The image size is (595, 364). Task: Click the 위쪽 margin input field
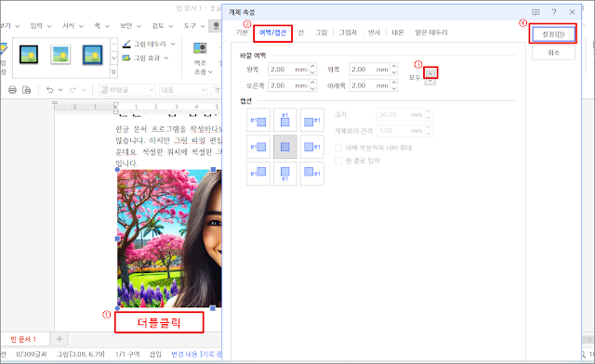click(370, 70)
